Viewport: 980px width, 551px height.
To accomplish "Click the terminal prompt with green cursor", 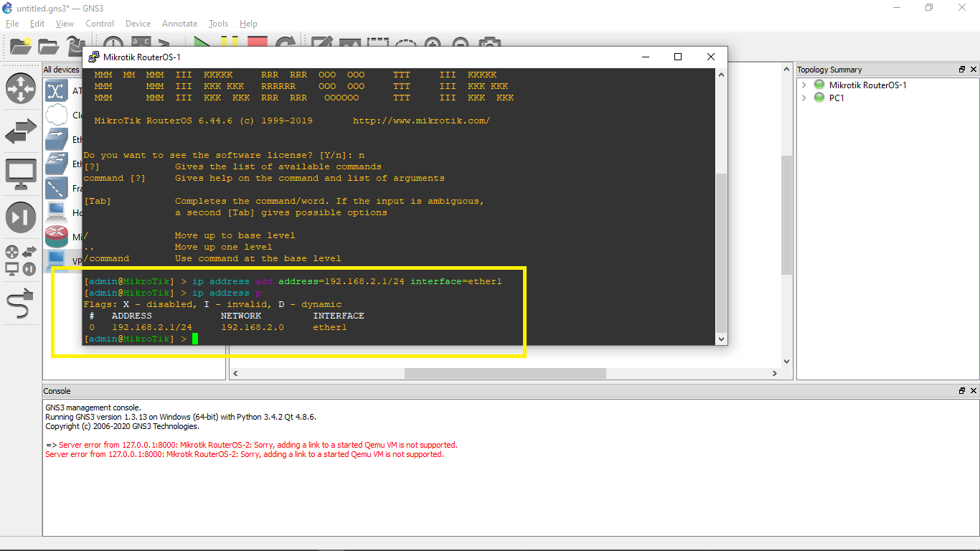I will [x=141, y=339].
